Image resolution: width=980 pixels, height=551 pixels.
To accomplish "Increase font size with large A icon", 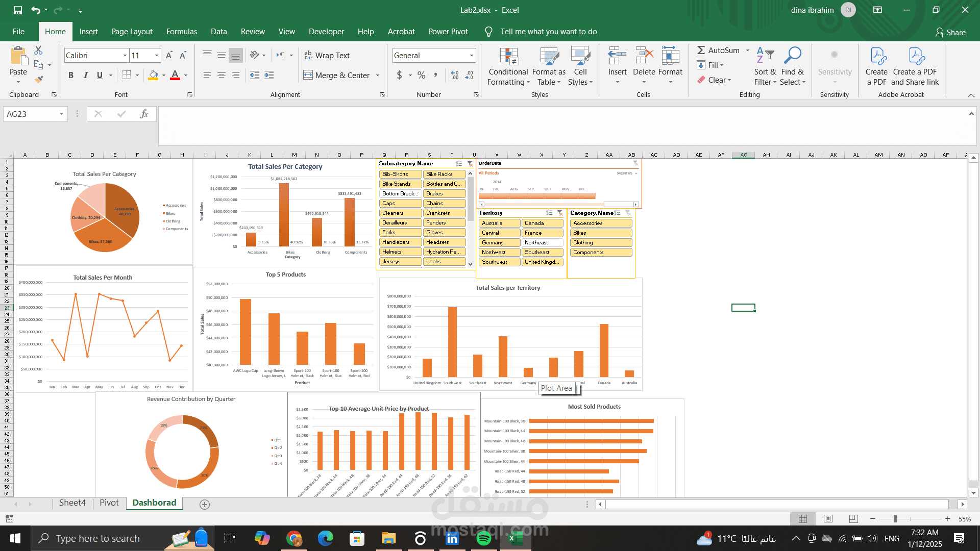I will 169,55.
